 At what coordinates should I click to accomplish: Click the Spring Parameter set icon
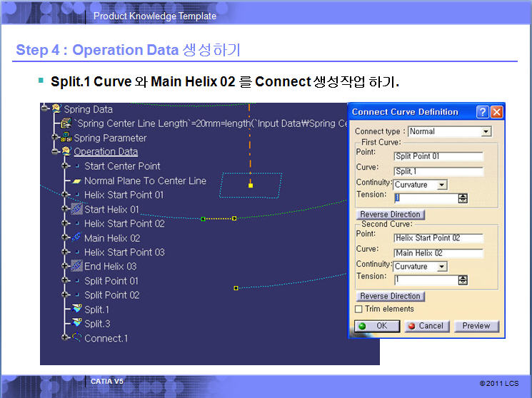(66, 138)
